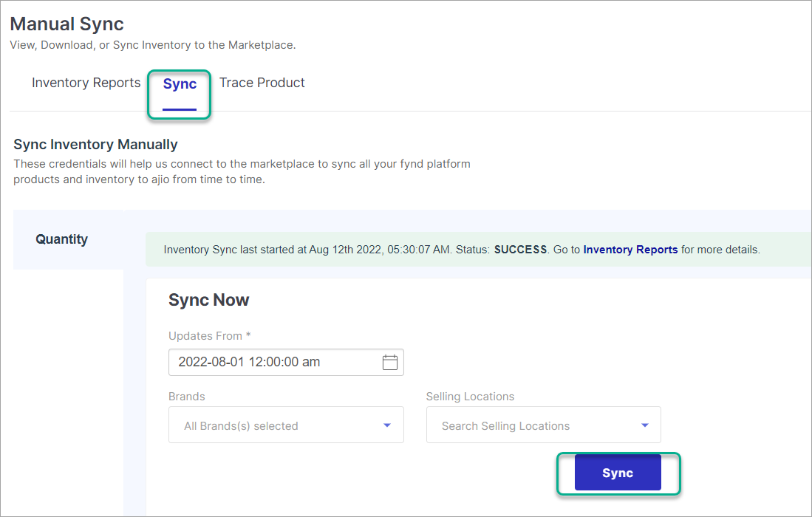This screenshot has height=517, width=812.
Task: Click the Sync Now section heading
Action: (x=209, y=300)
